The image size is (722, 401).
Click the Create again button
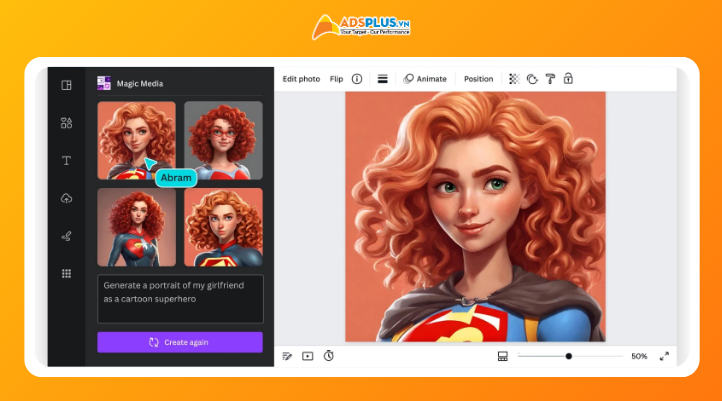pyautogui.click(x=180, y=342)
